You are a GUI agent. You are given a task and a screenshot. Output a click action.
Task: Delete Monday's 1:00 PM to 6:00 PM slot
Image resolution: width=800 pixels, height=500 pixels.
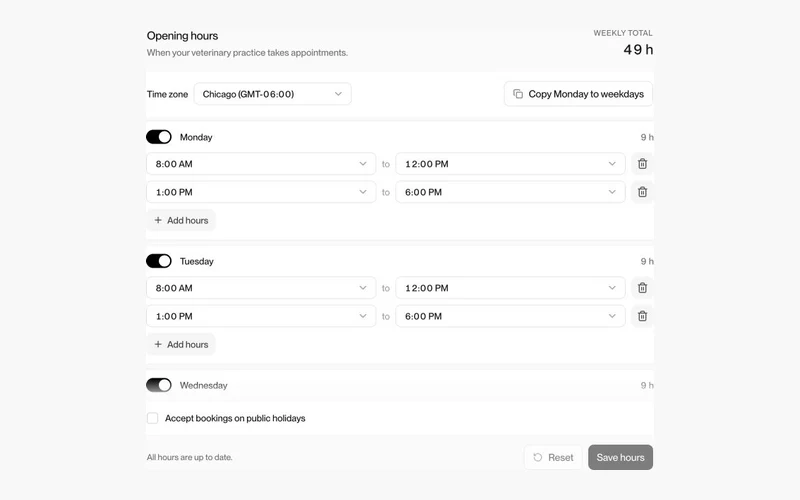pos(642,192)
